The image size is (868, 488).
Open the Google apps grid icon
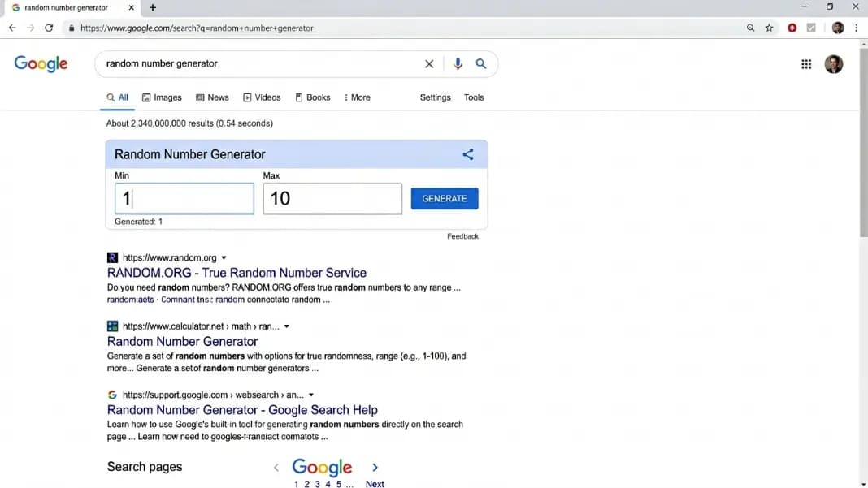click(x=806, y=64)
